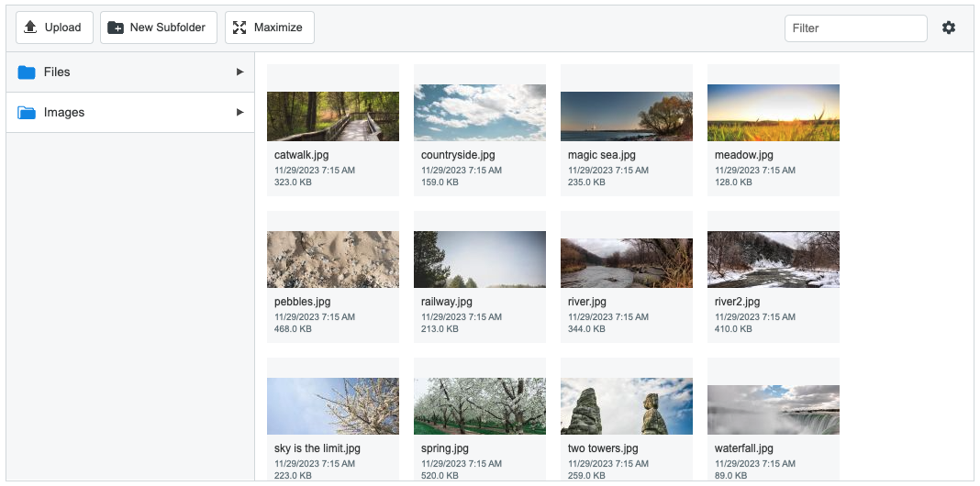
Task: Open the Files folder label
Action: click(57, 72)
